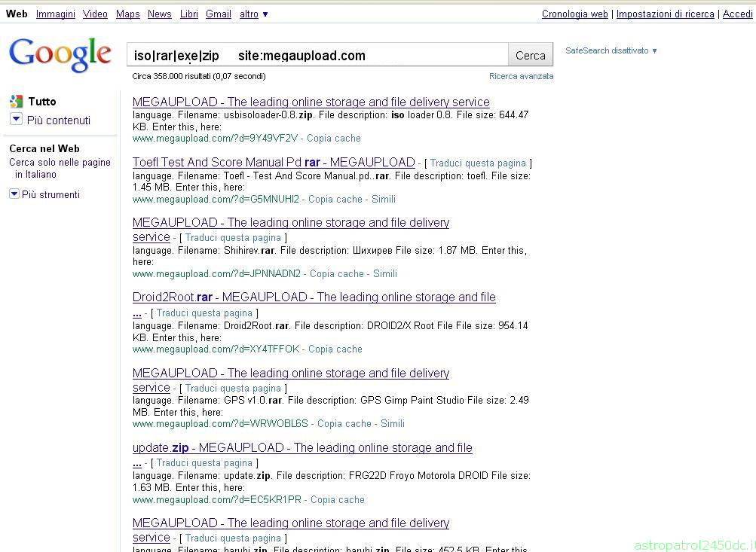Click the Cerca nel Web heading

pos(44,149)
